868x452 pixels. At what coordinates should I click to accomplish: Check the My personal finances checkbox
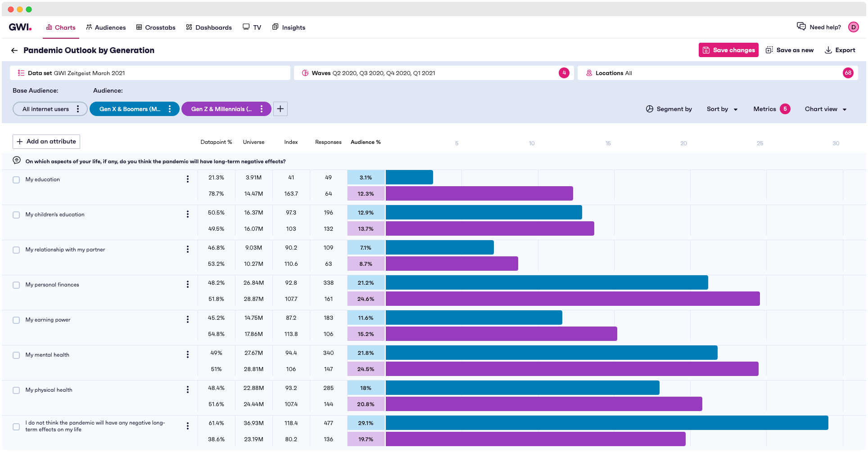[16, 285]
